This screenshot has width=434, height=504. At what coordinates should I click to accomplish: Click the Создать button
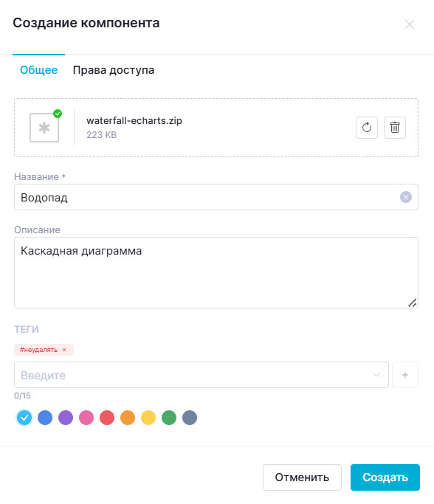coord(385,477)
